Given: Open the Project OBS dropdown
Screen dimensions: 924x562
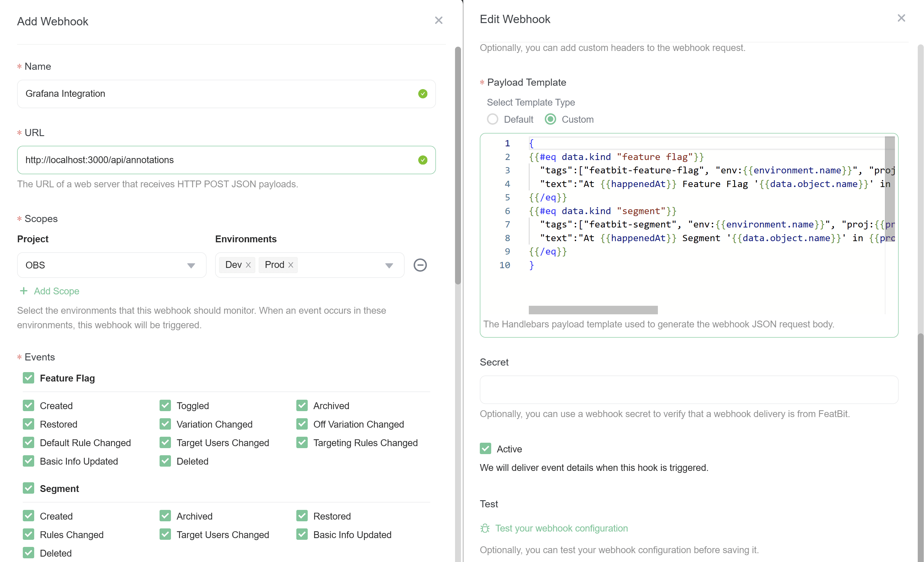Looking at the screenshot, I should [191, 264].
